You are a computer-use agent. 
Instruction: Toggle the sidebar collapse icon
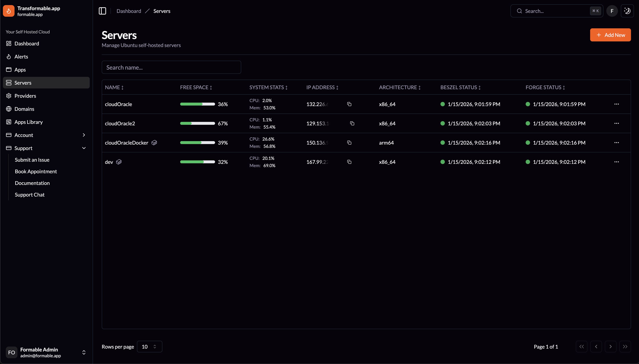102,11
